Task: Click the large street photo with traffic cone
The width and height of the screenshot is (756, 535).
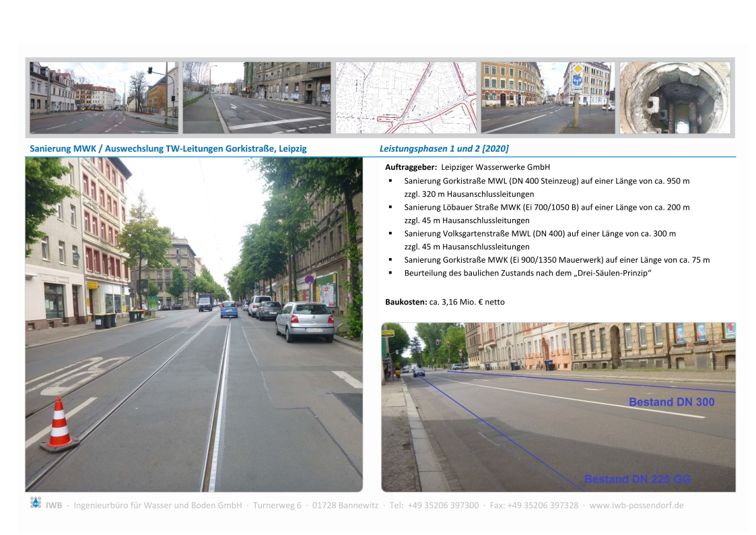Action: click(193, 324)
